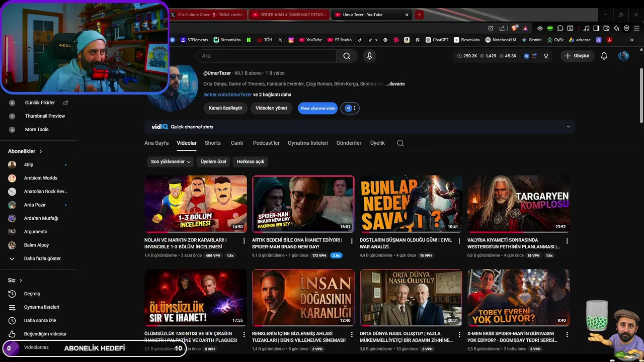This screenshot has height=362, width=644.
Task: Open the NotebookLM bookmark
Action: coord(501,40)
